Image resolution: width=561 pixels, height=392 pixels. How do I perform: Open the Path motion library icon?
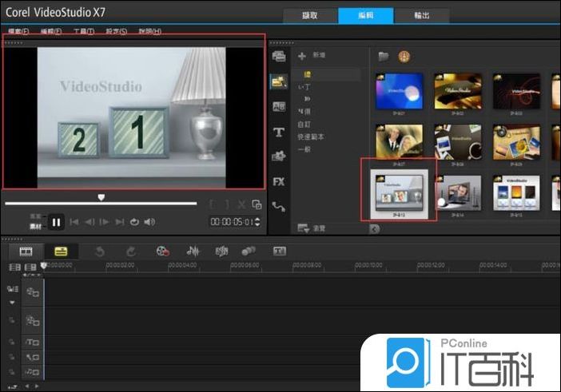(x=279, y=207)
